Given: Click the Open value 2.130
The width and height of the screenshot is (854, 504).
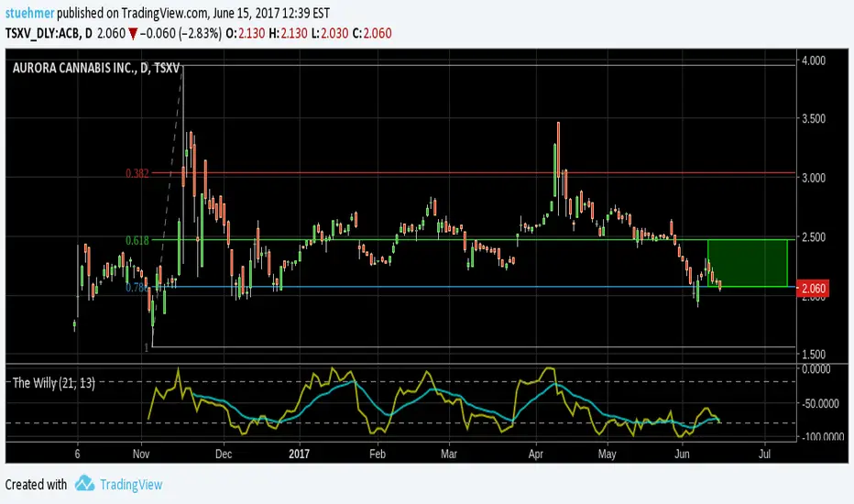Looking at the screenshot, I should tap(250, 33).
